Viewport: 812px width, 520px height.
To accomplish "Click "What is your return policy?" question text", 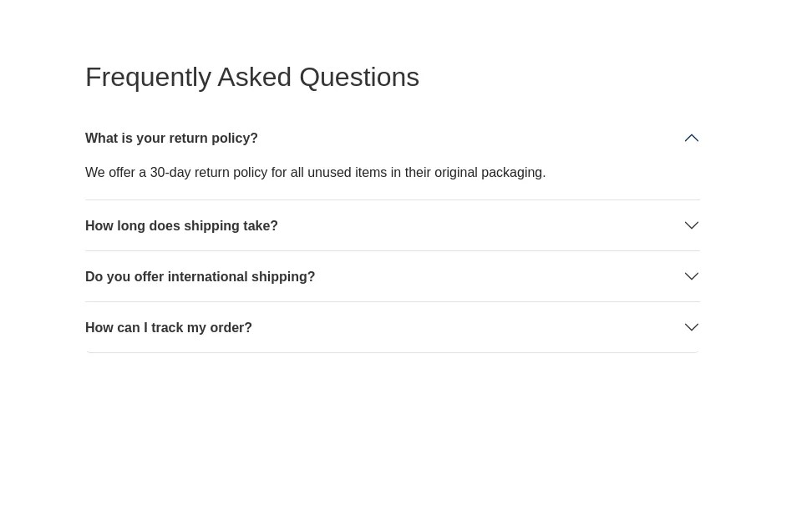I will pos(171,139).
